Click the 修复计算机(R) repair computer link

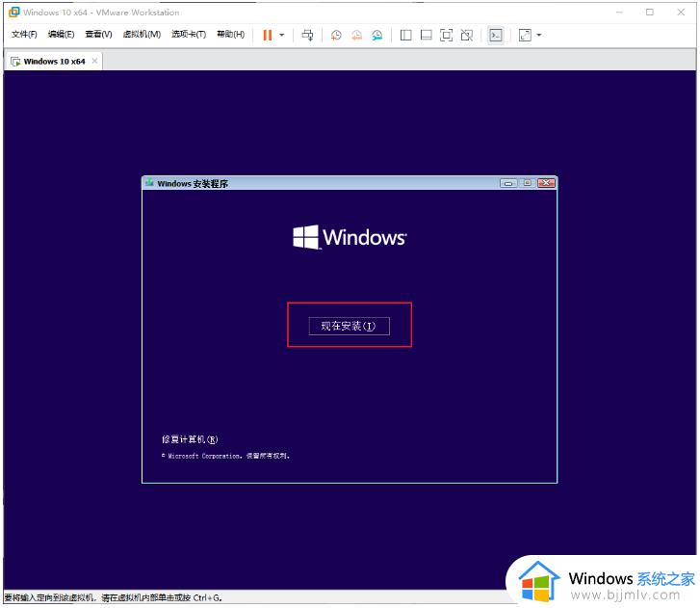(190, 439)
